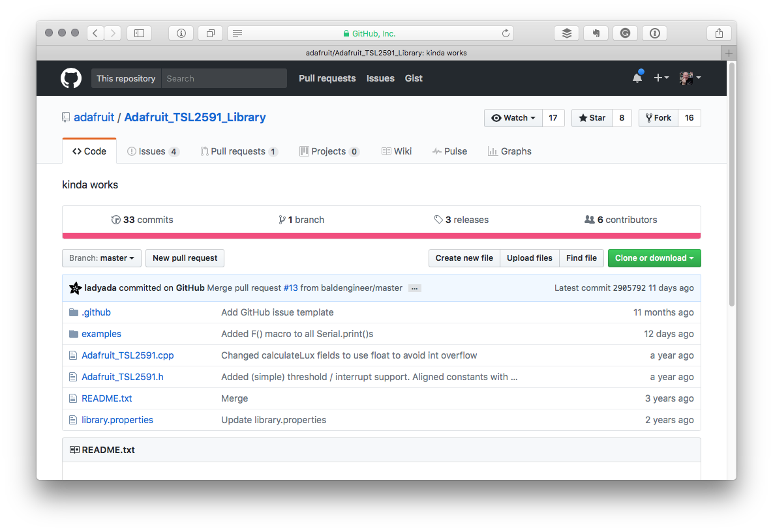This screenshot has height=532, width=773.
Task: Go forward with Safari's forward arrow
Action: pyautogui.click(x=113, y=33)
